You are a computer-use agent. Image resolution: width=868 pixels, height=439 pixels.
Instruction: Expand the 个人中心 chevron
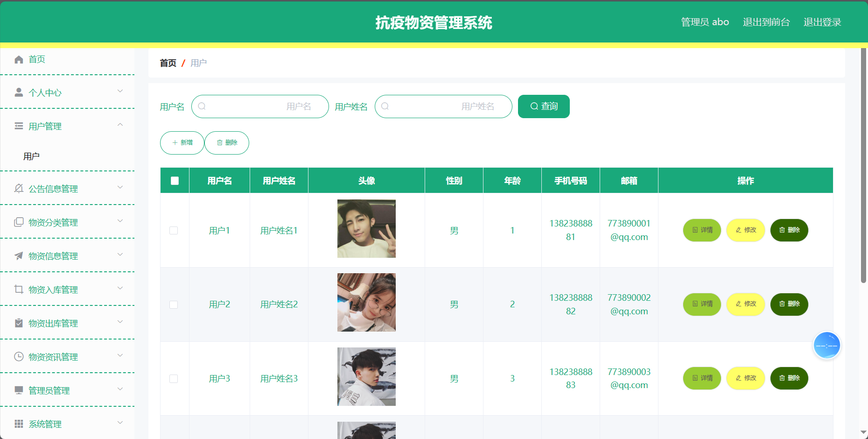(x=120, y=91)
